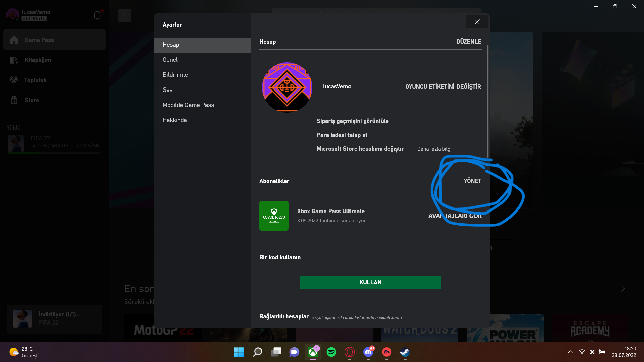
Task: Click the settings panel scrollbar
Action: click(x=487, y=101)
